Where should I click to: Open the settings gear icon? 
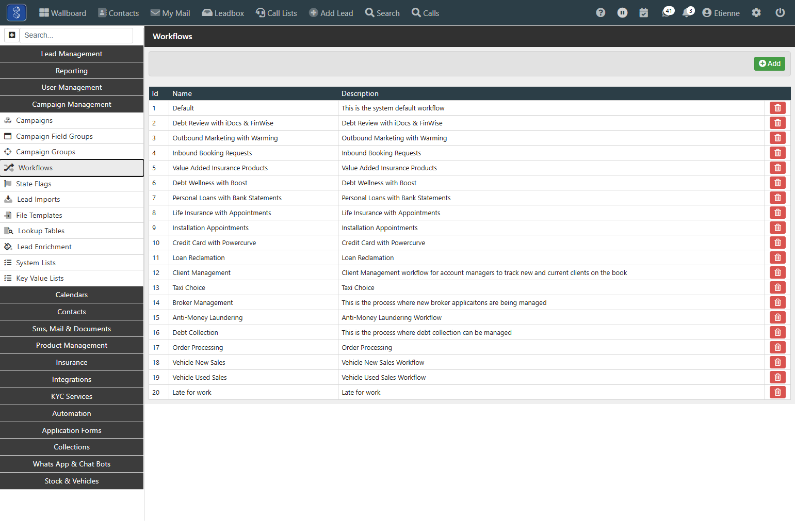coord(756,13)
